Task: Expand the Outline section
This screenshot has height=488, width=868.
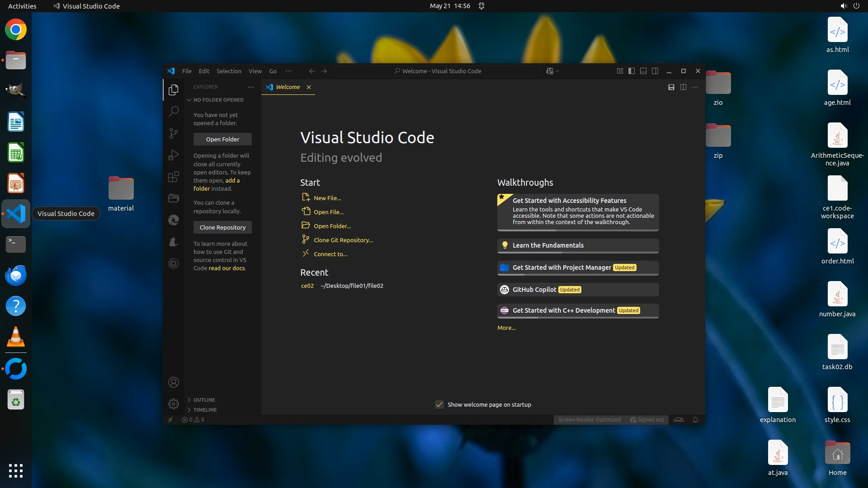Action: coord(204,400)
